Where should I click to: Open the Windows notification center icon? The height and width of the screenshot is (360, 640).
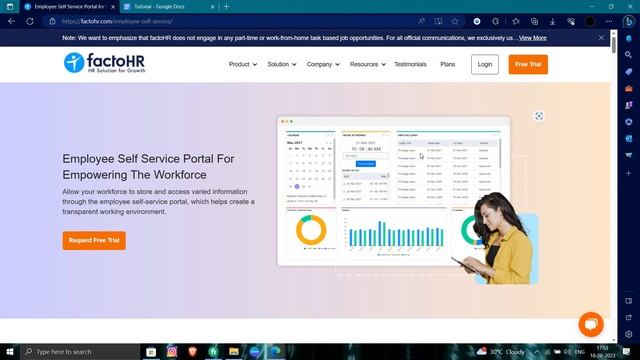pyautogui.click(x=627, y=351)
